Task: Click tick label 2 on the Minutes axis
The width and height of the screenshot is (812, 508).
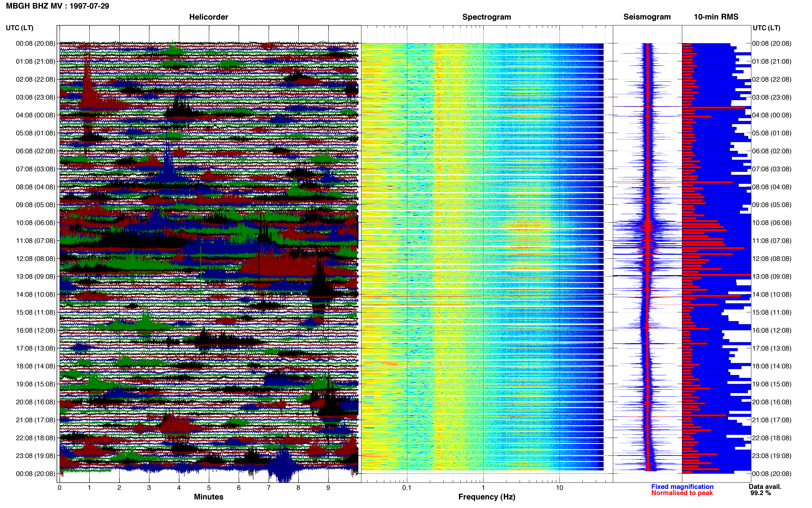Action: click(119, 488)
